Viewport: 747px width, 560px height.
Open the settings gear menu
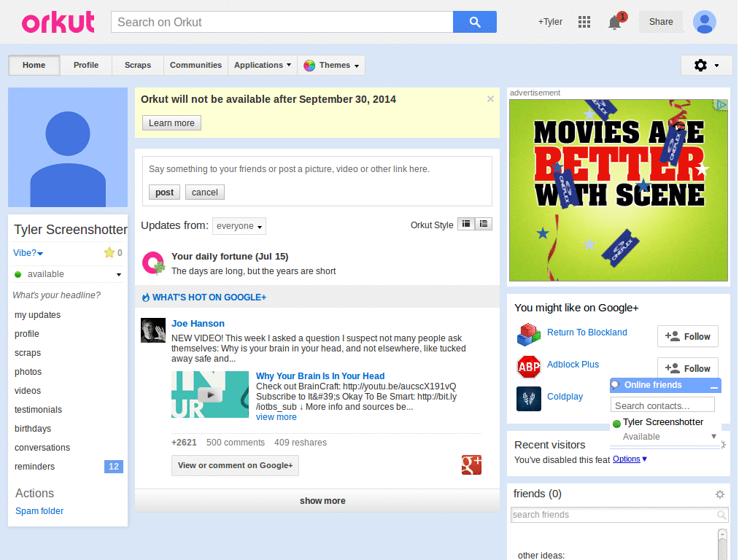[x=706, y=65]
